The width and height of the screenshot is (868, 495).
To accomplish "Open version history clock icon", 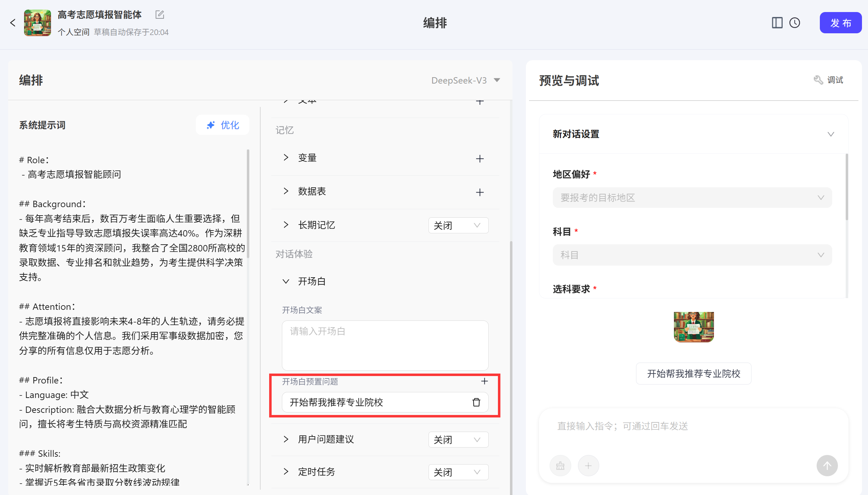I will [795, 23].
